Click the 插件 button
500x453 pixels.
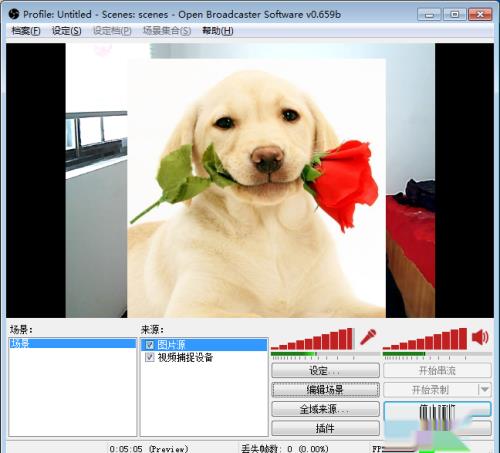pos(325,428)
